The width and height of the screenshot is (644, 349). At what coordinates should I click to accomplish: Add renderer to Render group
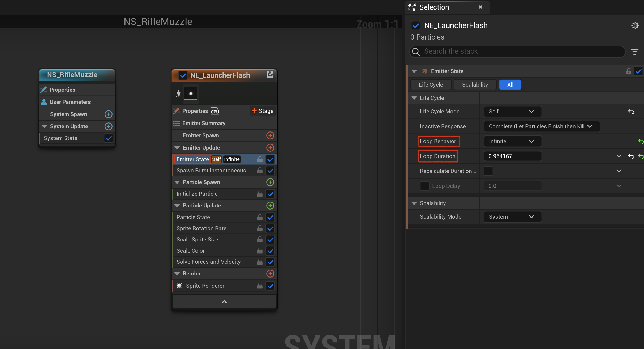[x=270, y=274]
